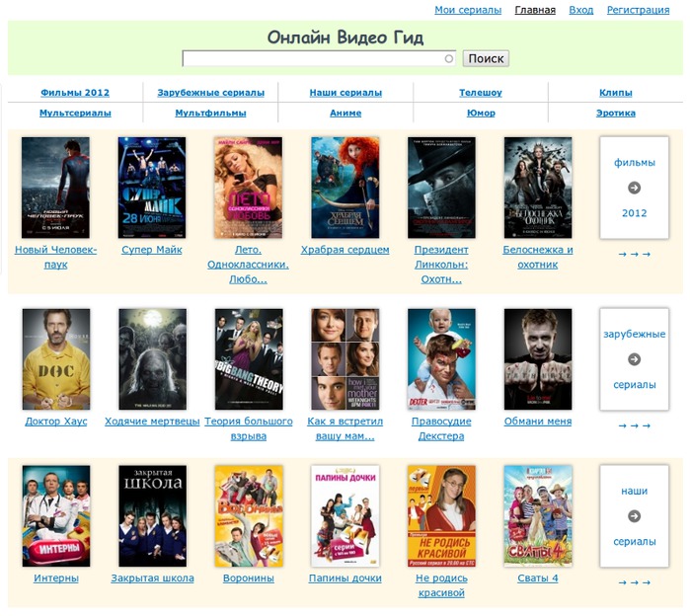Click the arrow icon in фильмы 2012 box
The width and height of the screenshot is (690, 616).
pos(634,188)
